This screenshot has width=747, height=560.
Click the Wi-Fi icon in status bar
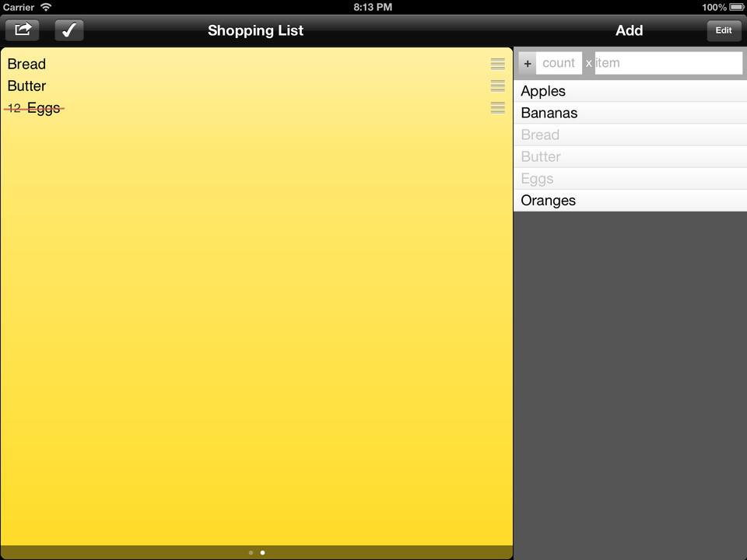point(46,7)
